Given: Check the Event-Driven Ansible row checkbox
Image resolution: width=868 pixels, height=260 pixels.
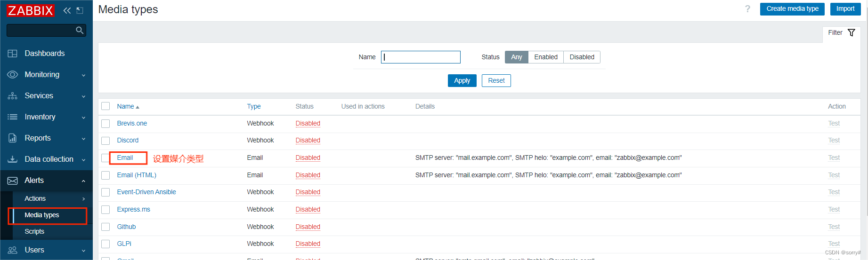Looking at the screenshot, I should pyautogui.click(x=105, y=192).
